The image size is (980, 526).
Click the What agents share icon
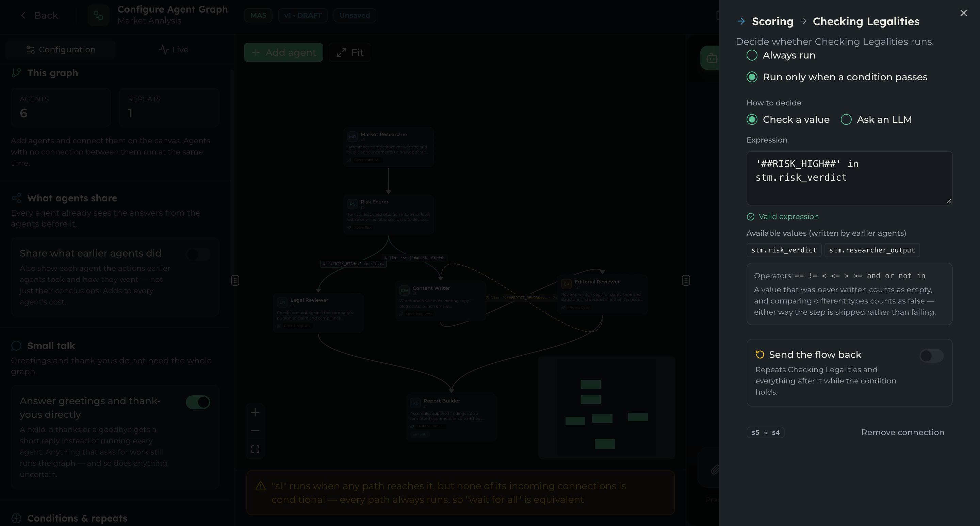point(16,198)
